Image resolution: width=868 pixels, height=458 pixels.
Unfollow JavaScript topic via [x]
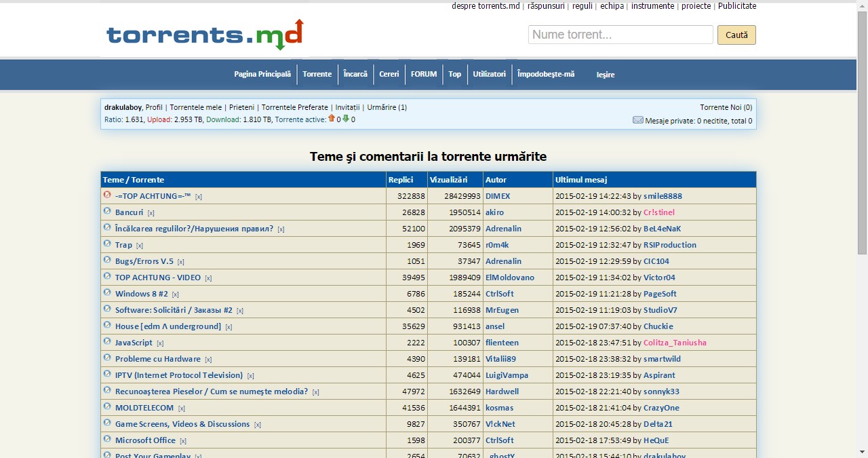coord(160,343)
